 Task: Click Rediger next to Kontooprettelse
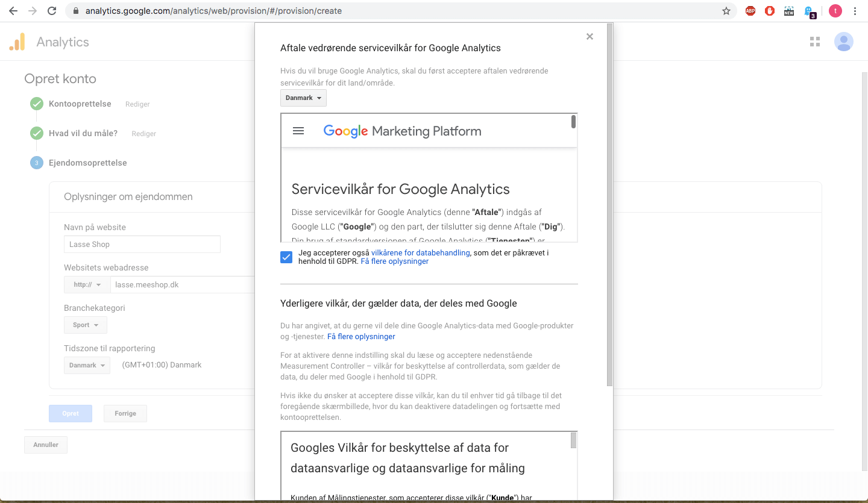[137, 104]
